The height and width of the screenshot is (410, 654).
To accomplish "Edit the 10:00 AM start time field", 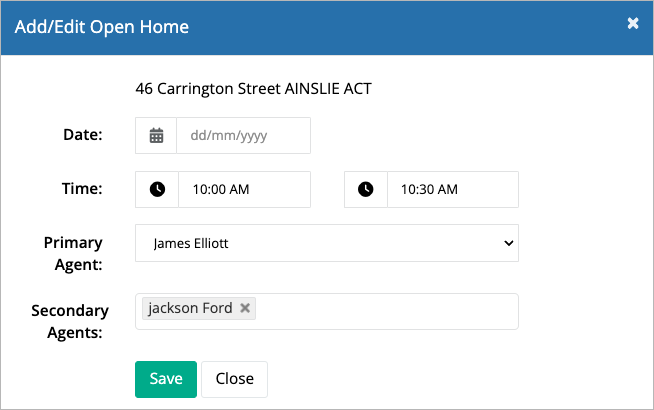I will 244,189.
